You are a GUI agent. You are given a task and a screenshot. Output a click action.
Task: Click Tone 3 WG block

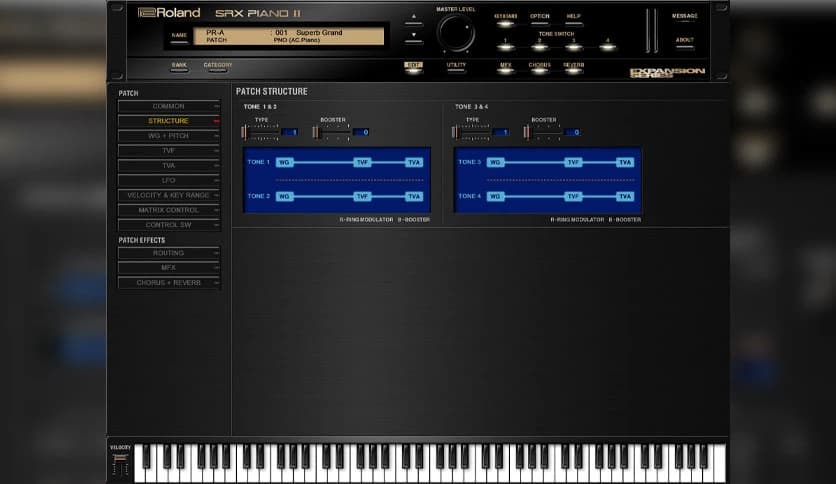tap(495, 163)
